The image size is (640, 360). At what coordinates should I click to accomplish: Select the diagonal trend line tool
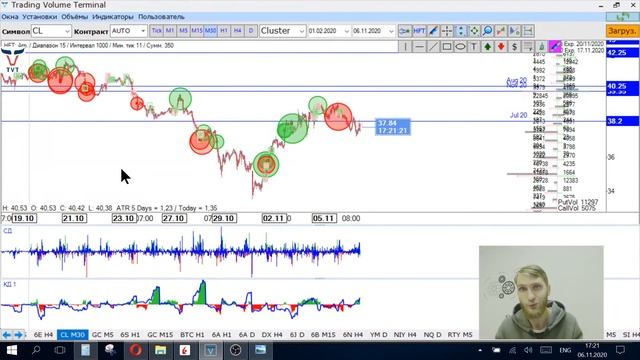click(433, 47)
